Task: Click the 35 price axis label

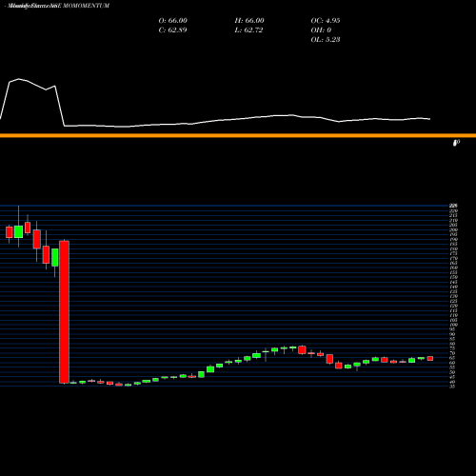Action: [x=452, y=387]
